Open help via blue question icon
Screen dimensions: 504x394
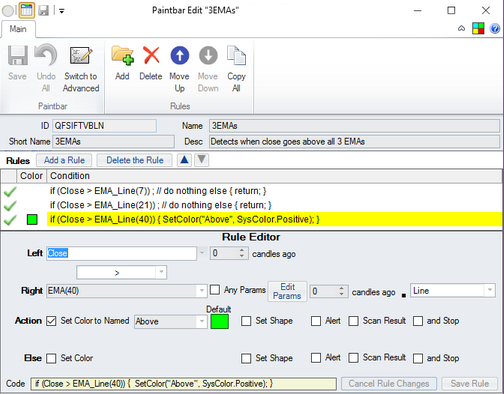pos(495,29)
